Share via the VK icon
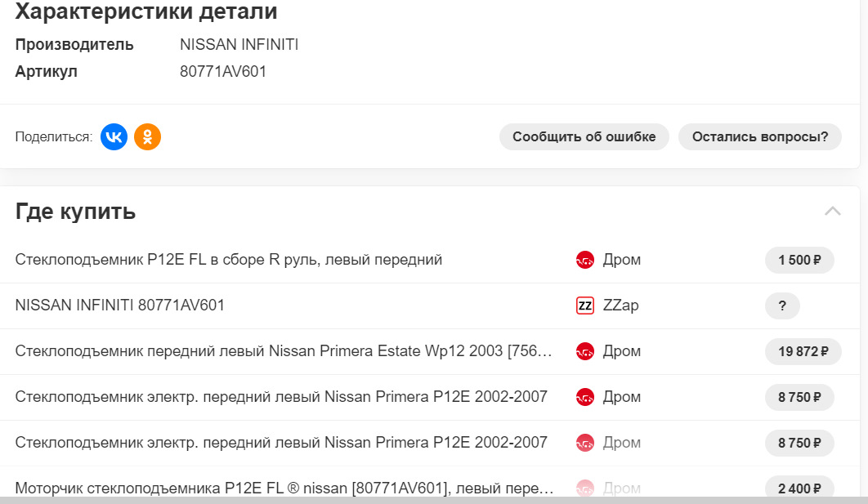 coord(114,137)
